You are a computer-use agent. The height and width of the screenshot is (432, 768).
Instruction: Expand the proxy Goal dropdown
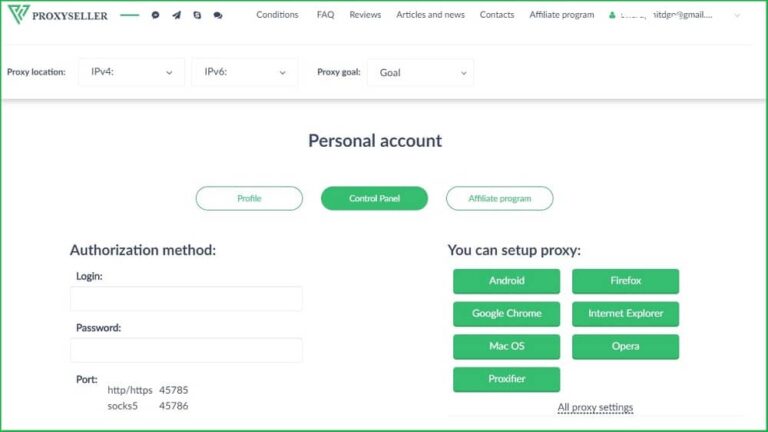coord(420,72)
